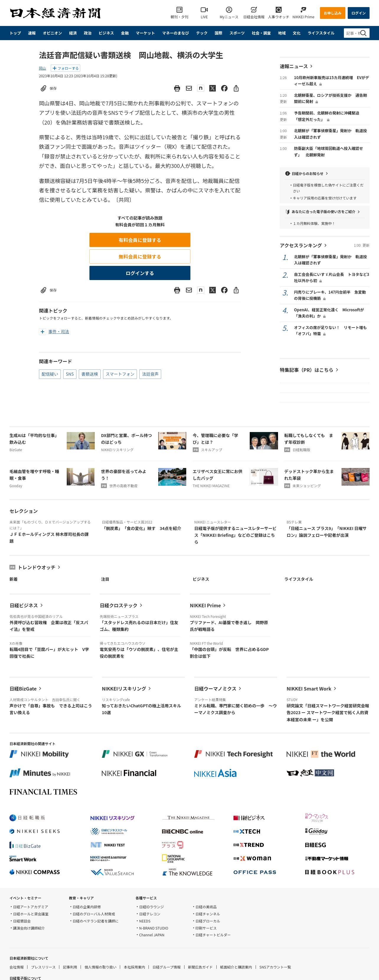Share on X using the bottom icon
This screenshot has height=980, width=379.
[x=212, y=290]
